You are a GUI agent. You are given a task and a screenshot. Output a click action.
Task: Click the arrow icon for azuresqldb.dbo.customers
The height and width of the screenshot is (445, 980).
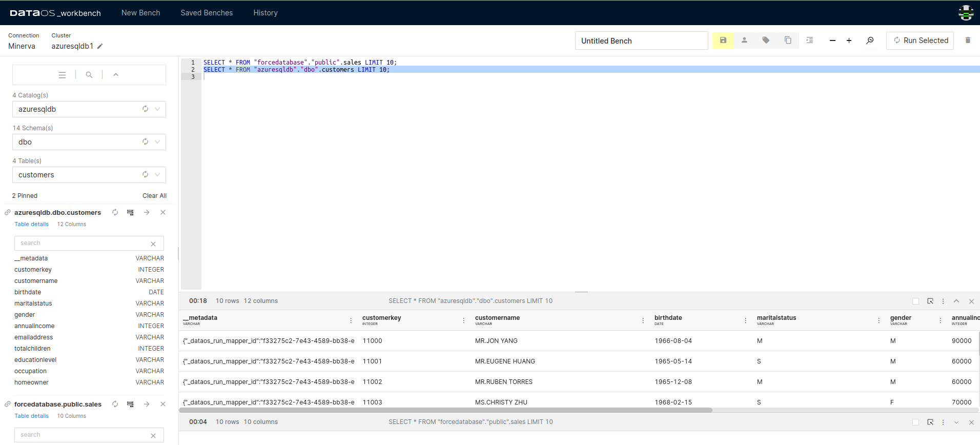(x=147, y=212)
